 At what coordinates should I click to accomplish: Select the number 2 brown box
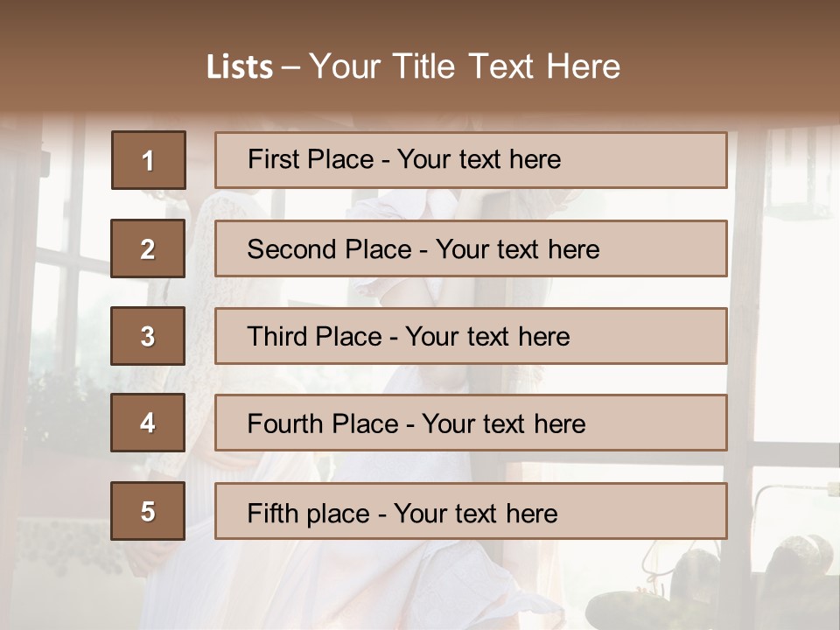148,248
